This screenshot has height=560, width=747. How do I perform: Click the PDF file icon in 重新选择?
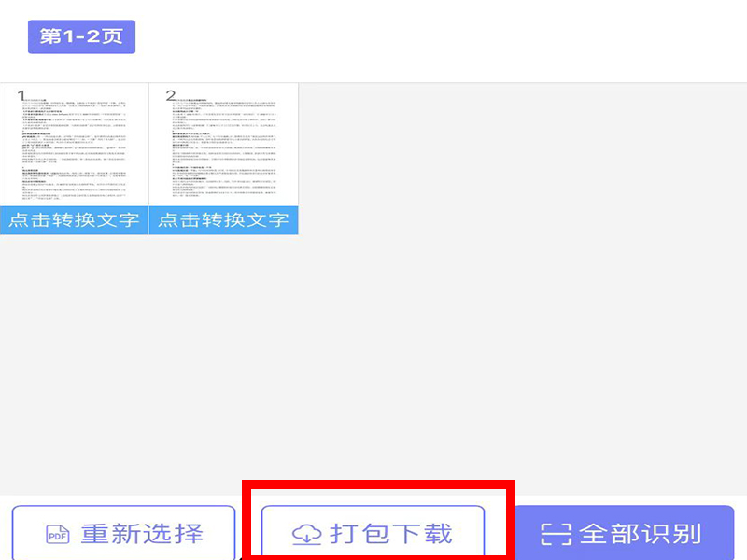pos(58,534)
